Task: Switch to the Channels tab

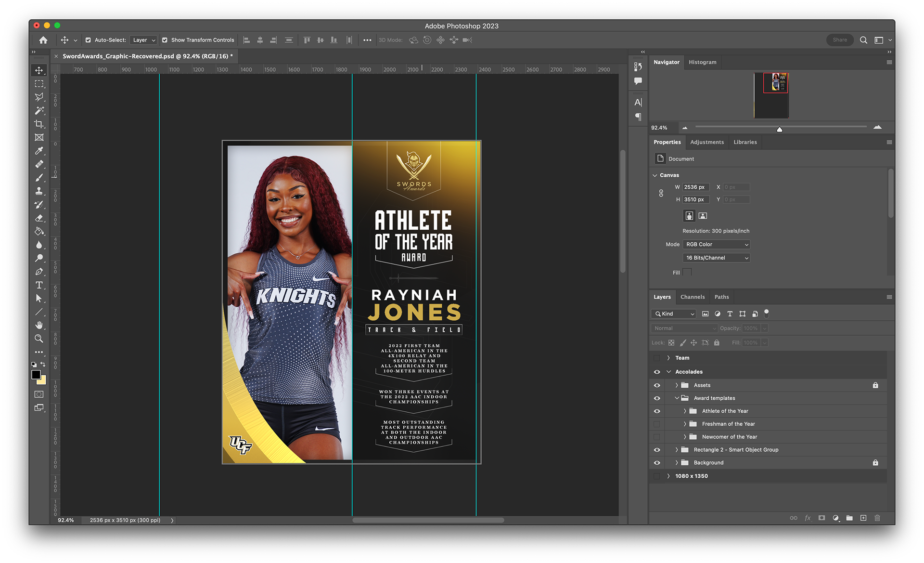Action: (x=693, y=297)
